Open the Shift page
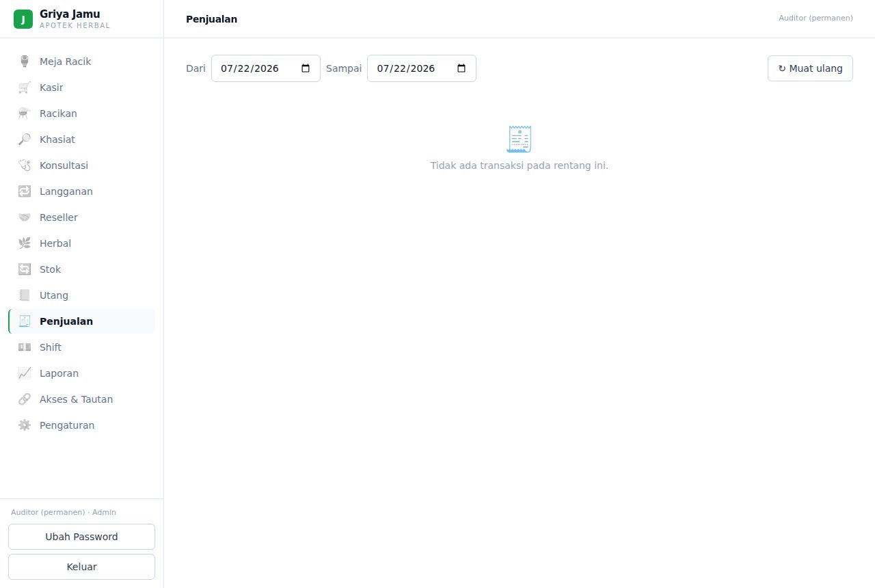 click(x=81, y=347)
